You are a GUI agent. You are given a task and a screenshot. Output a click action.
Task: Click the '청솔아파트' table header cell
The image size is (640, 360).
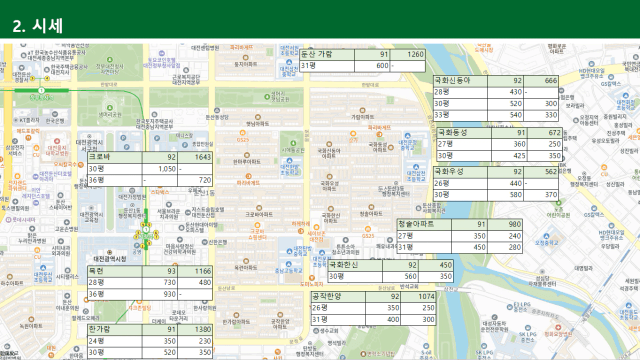pos(424,224)
